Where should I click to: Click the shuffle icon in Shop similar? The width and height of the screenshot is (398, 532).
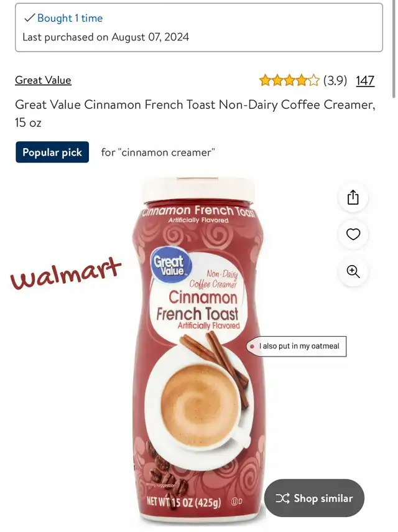click(x=282, y=498)
